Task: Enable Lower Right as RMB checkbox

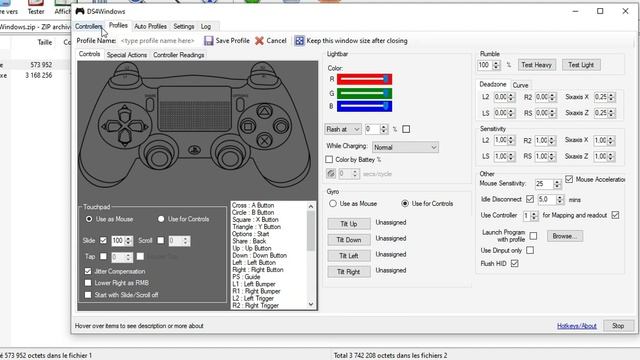Action: [x=88, y=282]
